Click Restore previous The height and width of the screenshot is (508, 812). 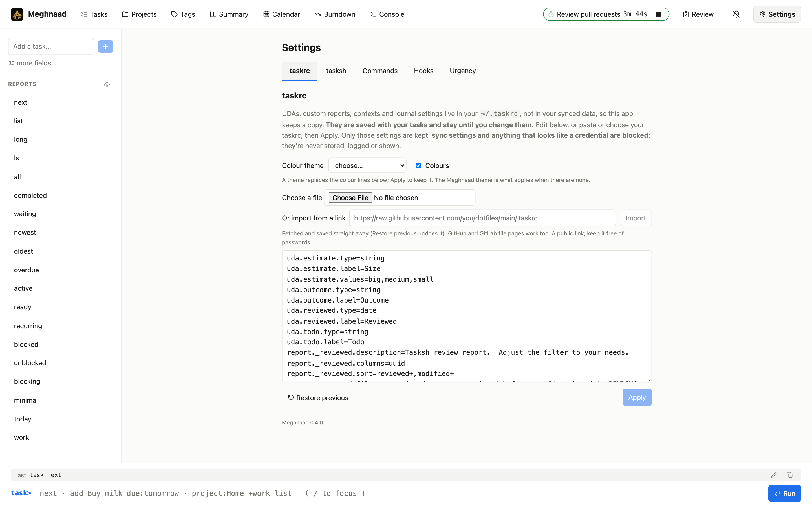point(318,397)
